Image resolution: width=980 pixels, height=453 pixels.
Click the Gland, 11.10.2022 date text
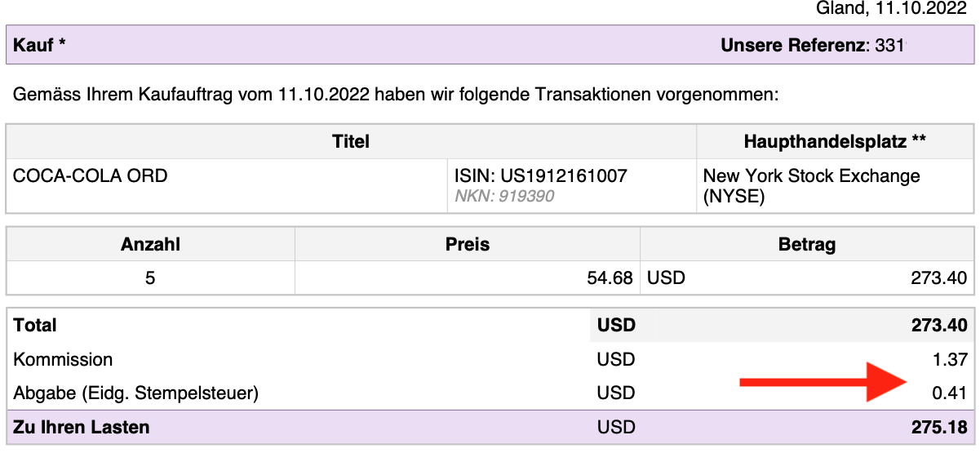[x=891, y=9]
